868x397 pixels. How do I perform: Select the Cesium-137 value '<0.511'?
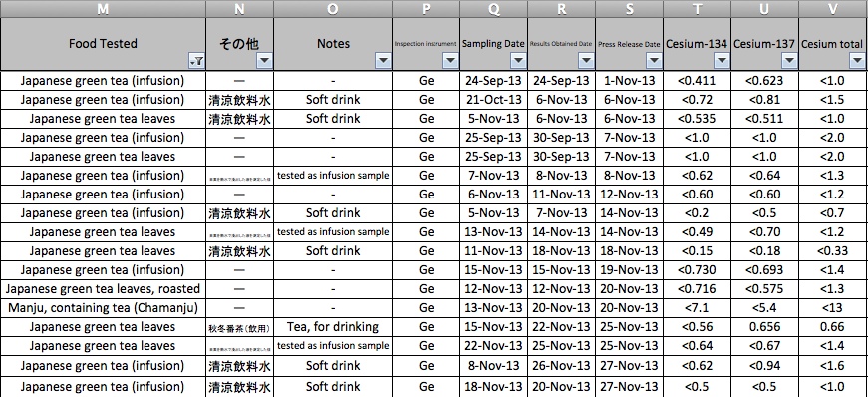tap(764, 118)
